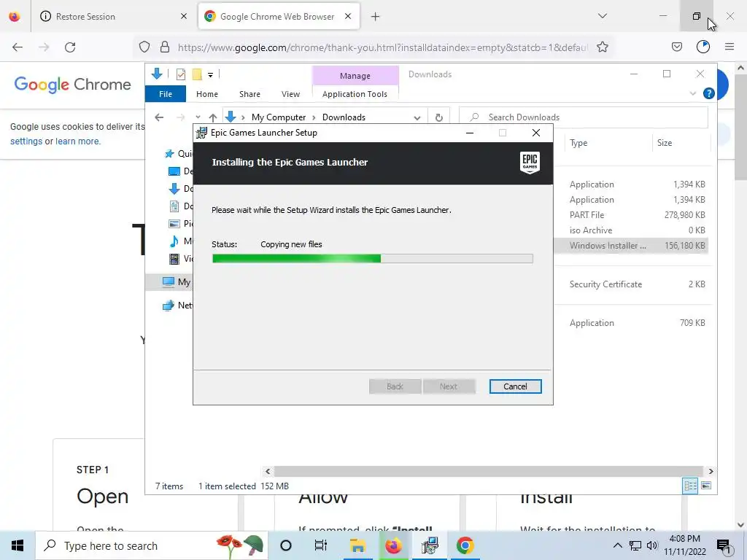Image resolution: width=747 pixels, height=560 pixels.
Task: Click the installation progress bar
Action: pyautogui.click(x=373, y=259)
